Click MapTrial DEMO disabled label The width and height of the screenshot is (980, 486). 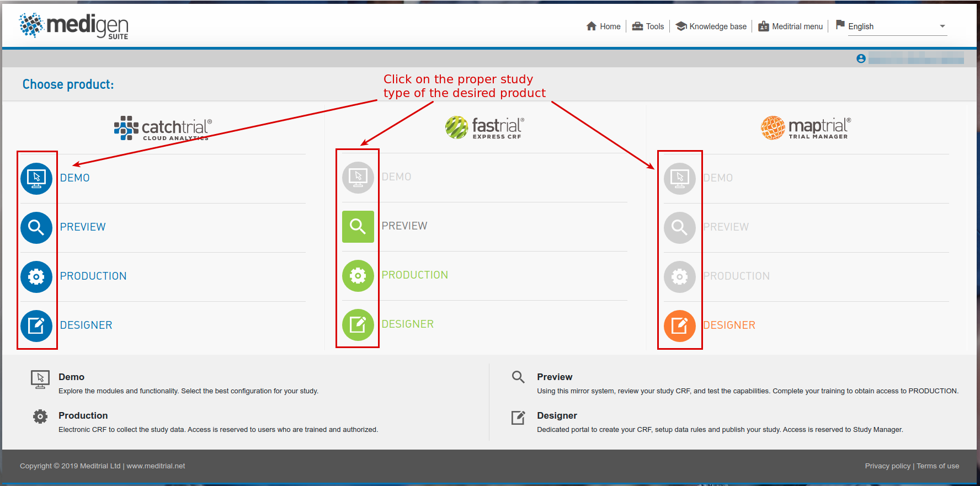pos(718,178)
